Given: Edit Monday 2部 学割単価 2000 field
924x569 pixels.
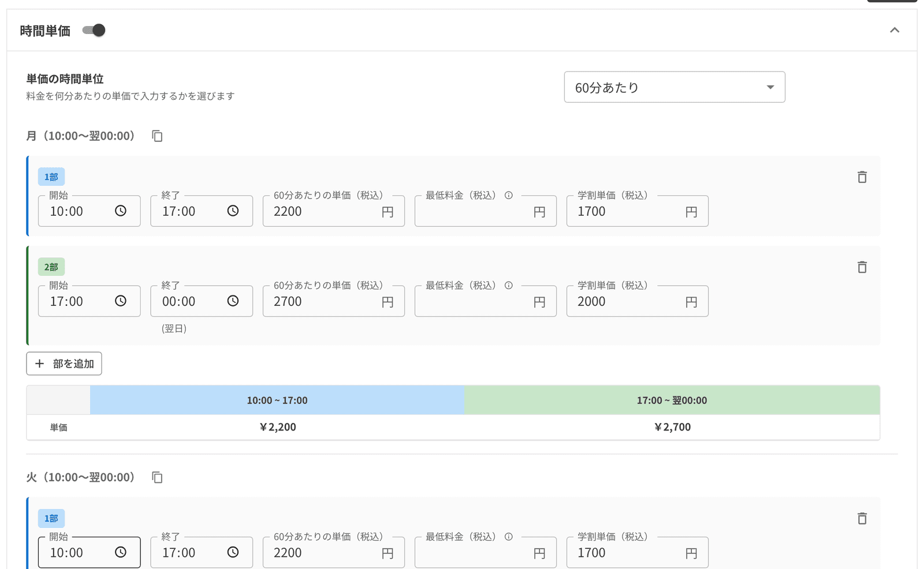Looking at the screenshot, I should point(638,301).
